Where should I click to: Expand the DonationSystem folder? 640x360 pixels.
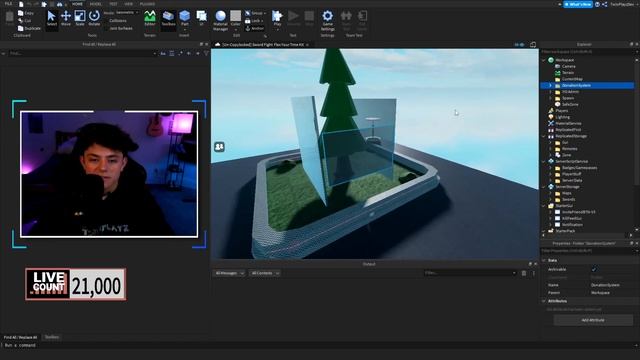point(550,85)
